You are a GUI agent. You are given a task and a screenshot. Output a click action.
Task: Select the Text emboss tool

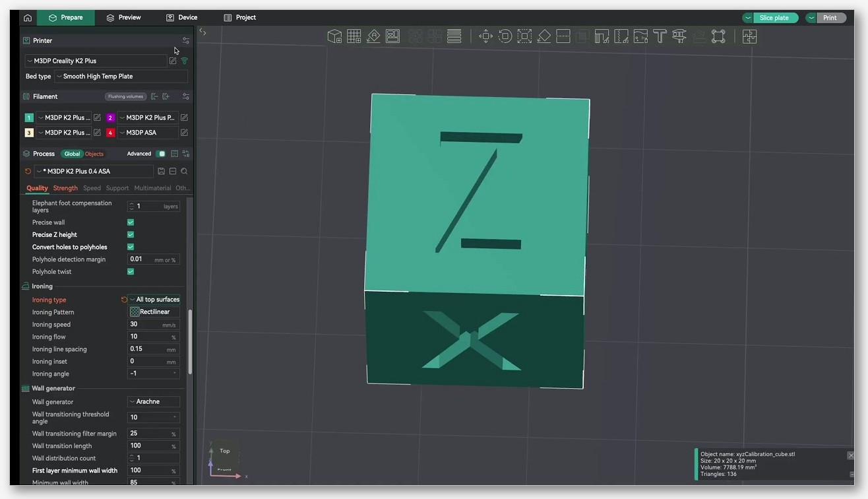[660, 36]
